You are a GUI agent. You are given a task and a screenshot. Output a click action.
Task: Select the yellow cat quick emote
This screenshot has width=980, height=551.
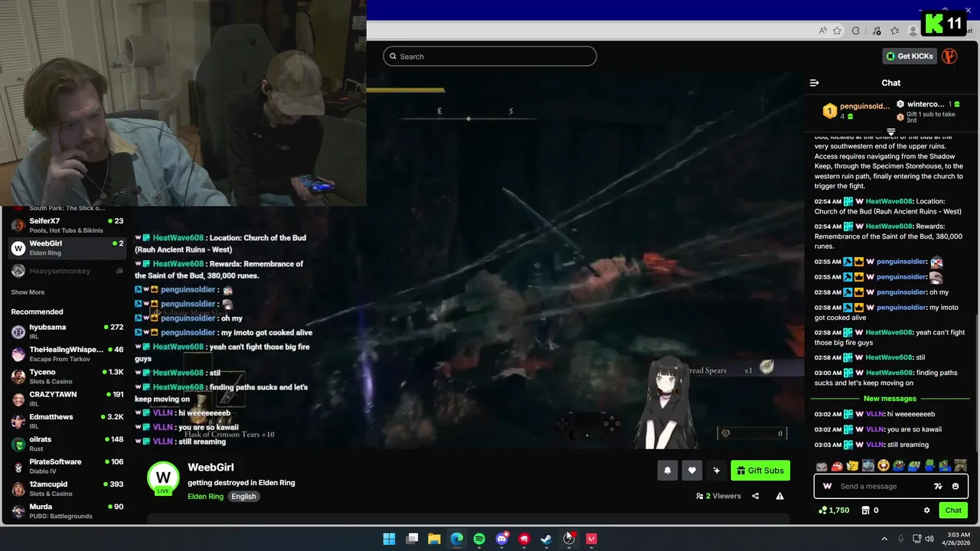(x=852, y=465)
